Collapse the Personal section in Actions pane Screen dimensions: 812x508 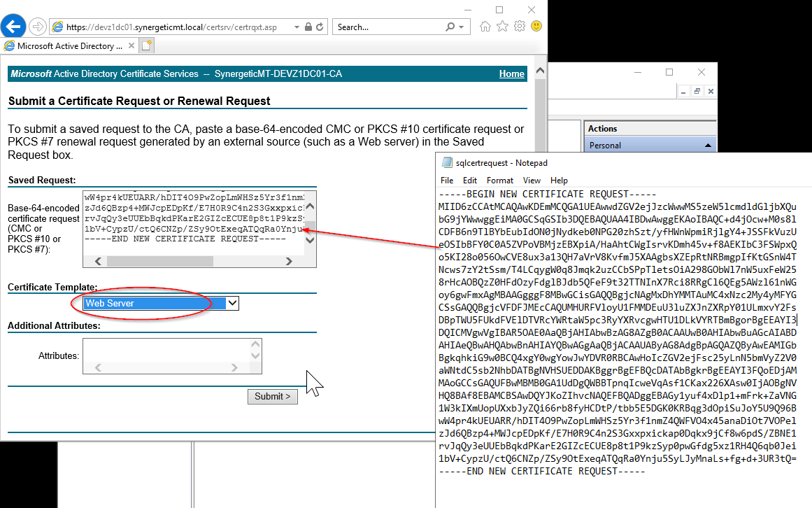708,146
